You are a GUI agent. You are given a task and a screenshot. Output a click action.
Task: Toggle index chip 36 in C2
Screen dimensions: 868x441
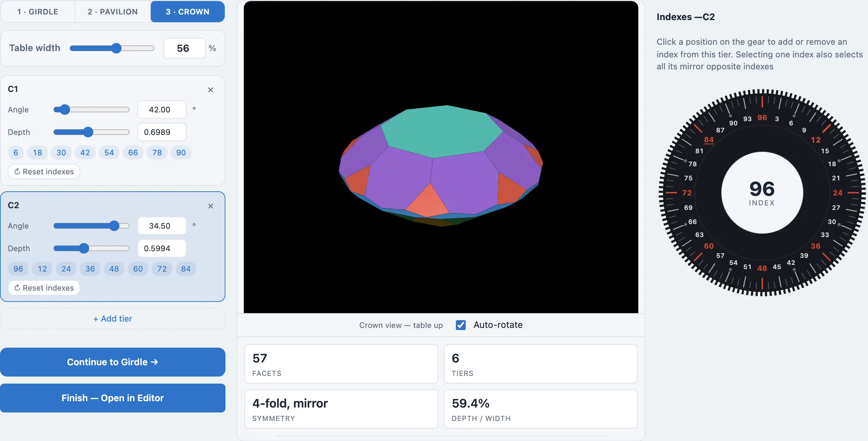(90, 269)
